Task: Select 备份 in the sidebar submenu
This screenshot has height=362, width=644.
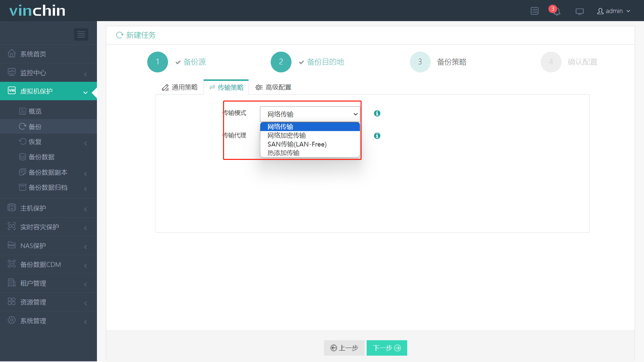Action: 48,127
